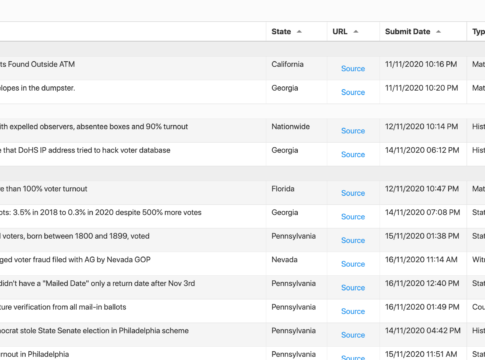Select title mentioning AG by Nevada GOP
The image size is (485, 360).
(x=75, y=260)
